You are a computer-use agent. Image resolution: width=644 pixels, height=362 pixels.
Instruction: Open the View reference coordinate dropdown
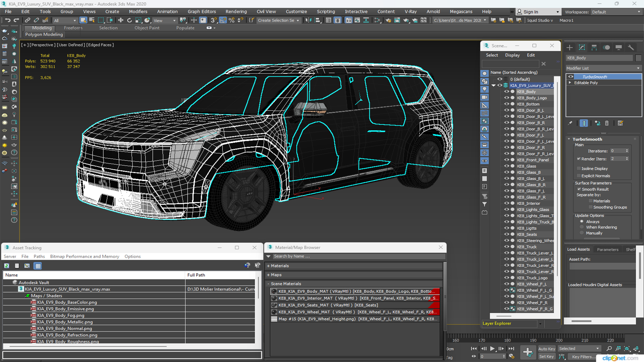click(x=164, y=20)
